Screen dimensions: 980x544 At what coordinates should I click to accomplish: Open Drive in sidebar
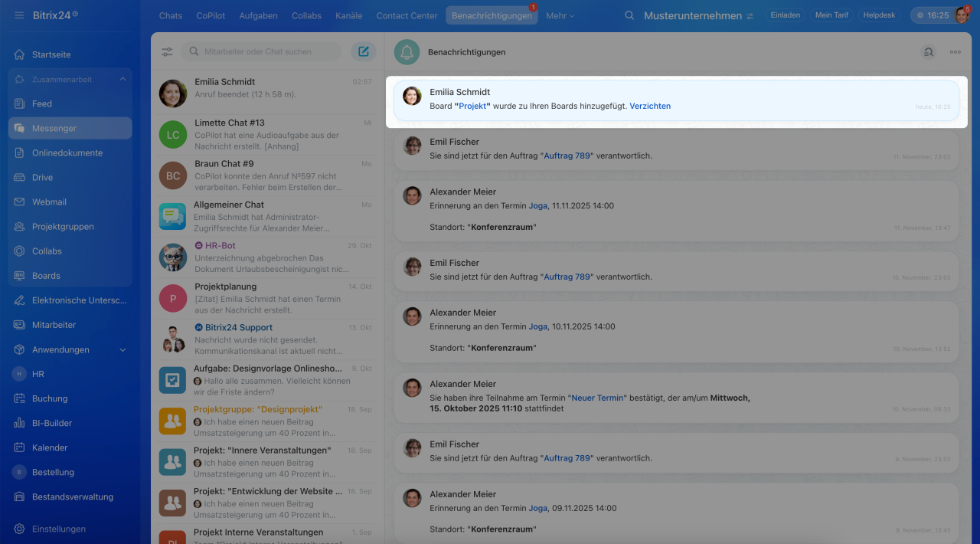(x=70, y=178)
